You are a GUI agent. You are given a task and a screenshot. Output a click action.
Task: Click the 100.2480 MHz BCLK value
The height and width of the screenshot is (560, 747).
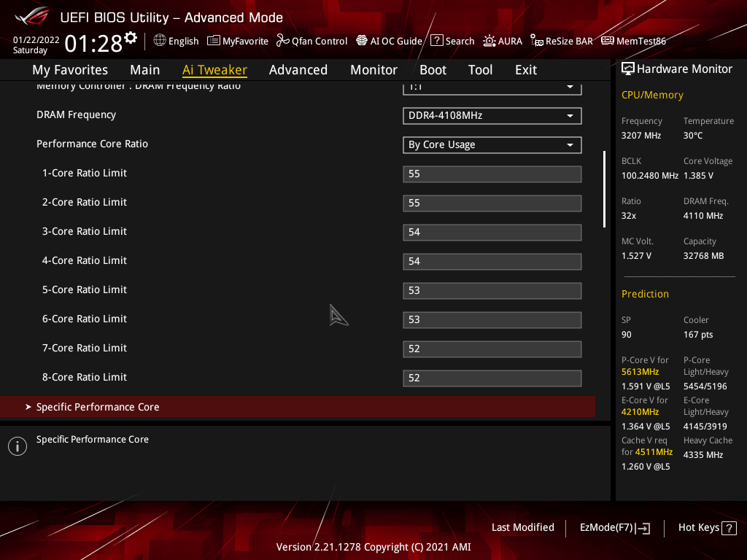coord(650,176)
